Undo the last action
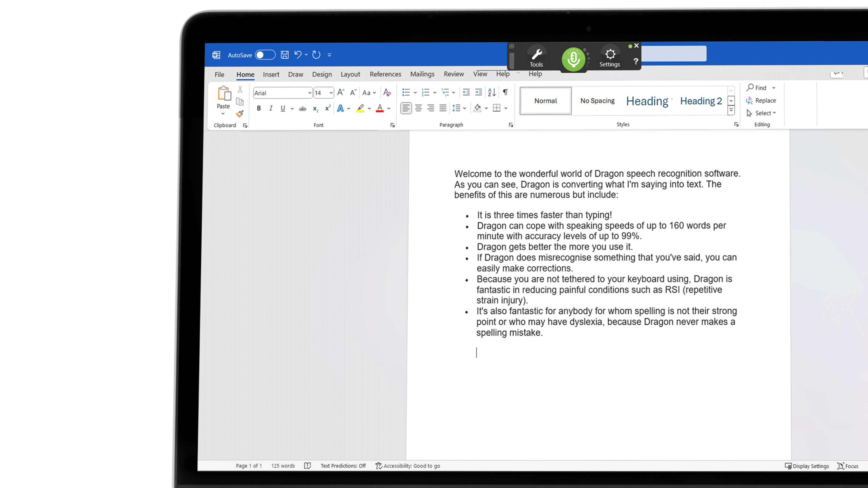 [x=298, y=54]
